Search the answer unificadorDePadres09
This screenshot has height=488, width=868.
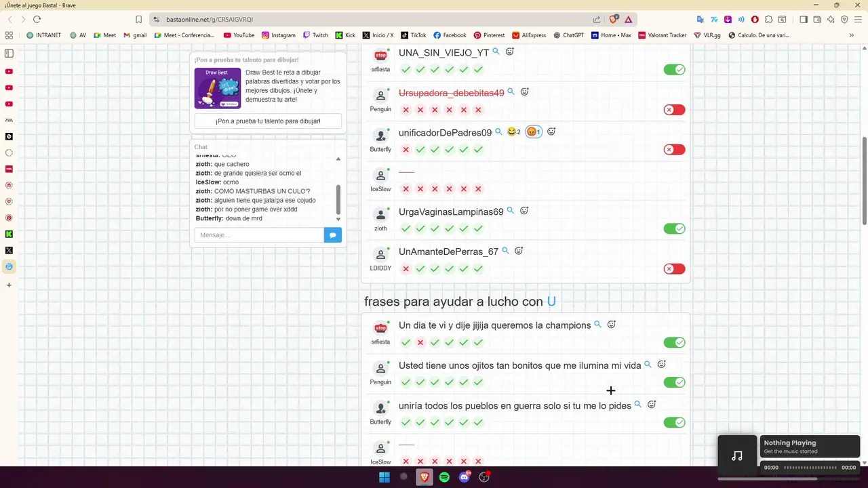click(498, 131)
